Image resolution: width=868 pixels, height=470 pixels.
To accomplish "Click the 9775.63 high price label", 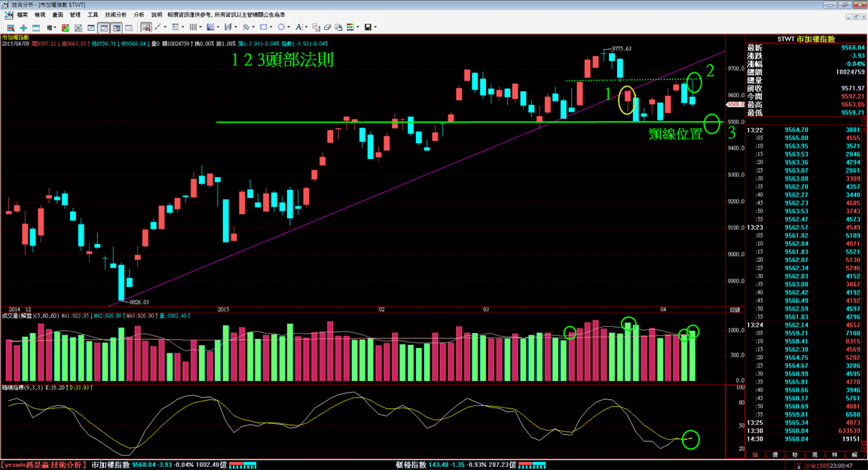I will pos(622,49).
